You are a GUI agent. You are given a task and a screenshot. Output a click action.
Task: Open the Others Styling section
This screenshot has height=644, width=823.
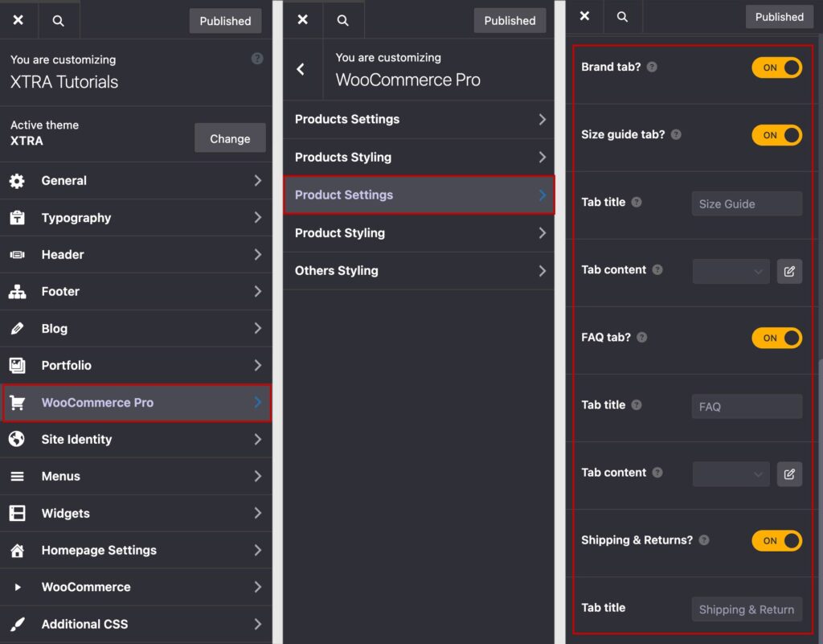[419, 271]
